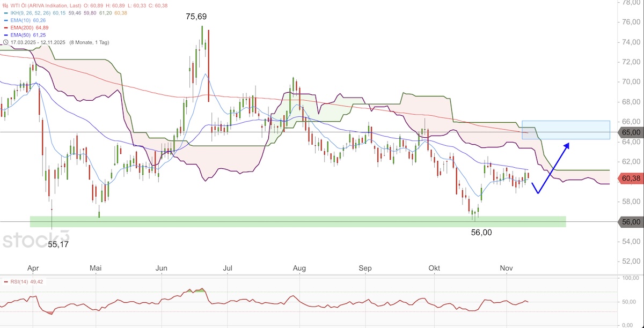Click the clock icon before the date range
The width and height of the screenshot is (644, 328).
coord(5,42)
